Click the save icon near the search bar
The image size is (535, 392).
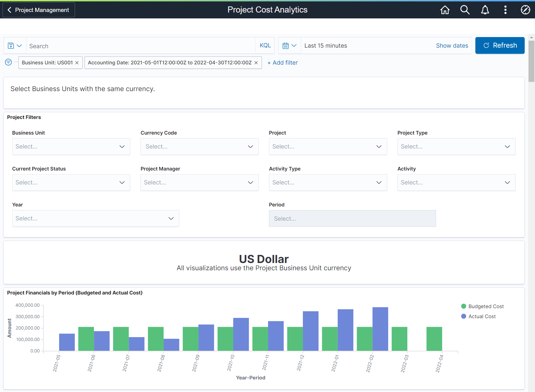pyautogui.click(x=10, y=45)
